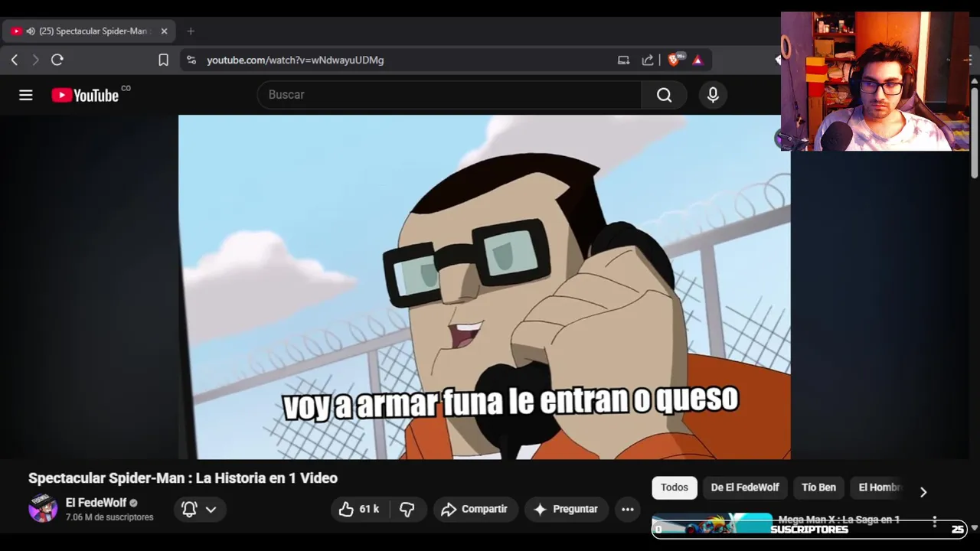
Task: Go forward with the browser forward arrow
Action: pyautogui.click(x=34, y=60)
